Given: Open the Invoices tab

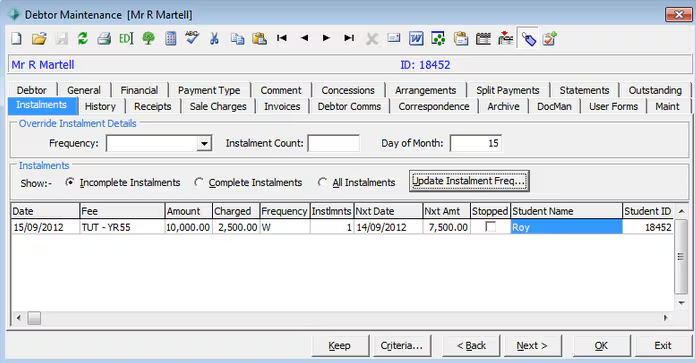Looking at the screenshot, I should (282, 107).
